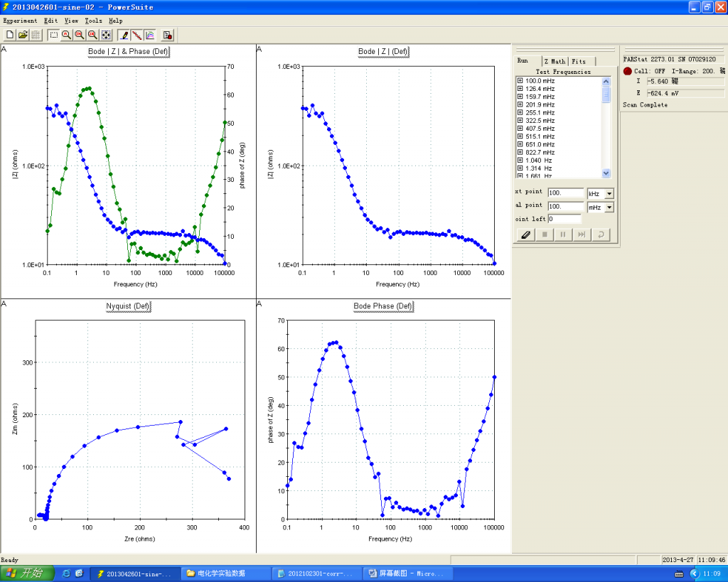Click the Bode |Z| (Def) graph title
The image size is (728, 582).
coord(383,51)
